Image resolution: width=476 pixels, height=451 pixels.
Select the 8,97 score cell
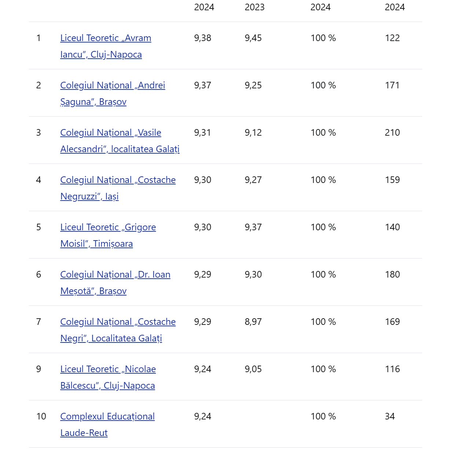[x=253, y=322]
